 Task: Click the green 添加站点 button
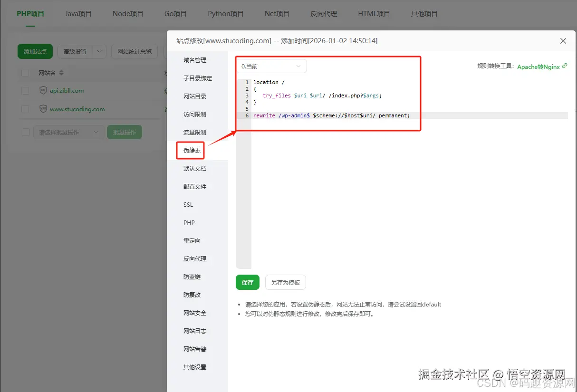(x=35, y=51)
